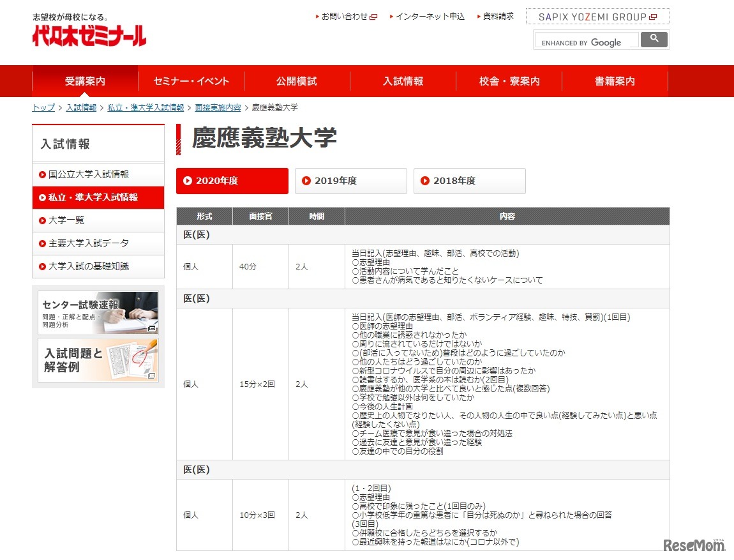Click the red arrow icon before インターネット申込
This screenshot has height=560, width=734.
point(391,16)
